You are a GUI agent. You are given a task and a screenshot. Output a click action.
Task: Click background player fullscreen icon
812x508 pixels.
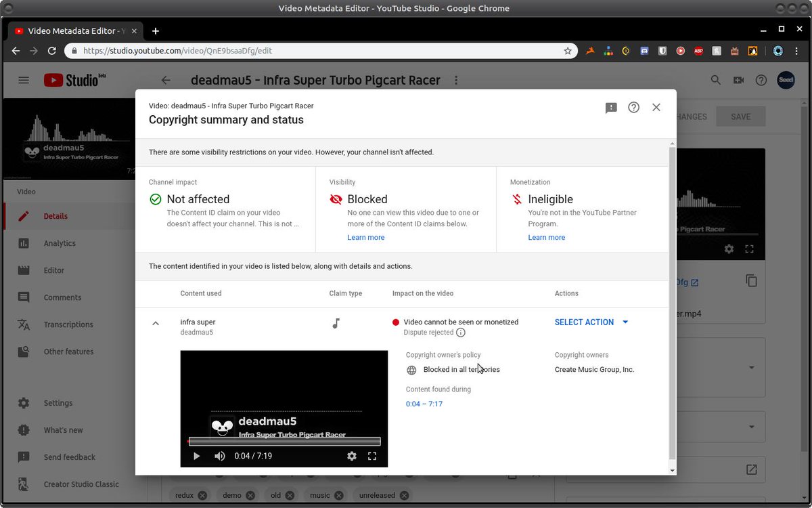coord(749,249)
